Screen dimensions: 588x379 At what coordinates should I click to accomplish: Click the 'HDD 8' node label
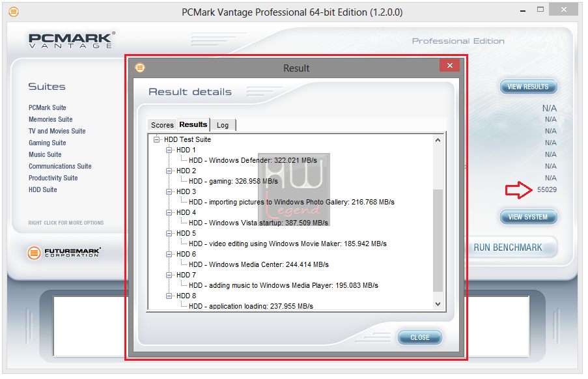(x=186, y=296)
